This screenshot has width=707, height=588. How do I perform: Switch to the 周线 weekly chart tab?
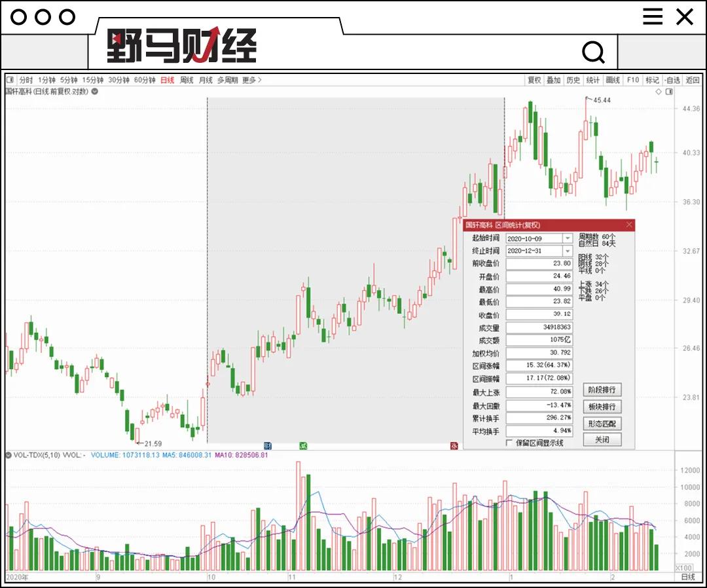coord(186,80)
